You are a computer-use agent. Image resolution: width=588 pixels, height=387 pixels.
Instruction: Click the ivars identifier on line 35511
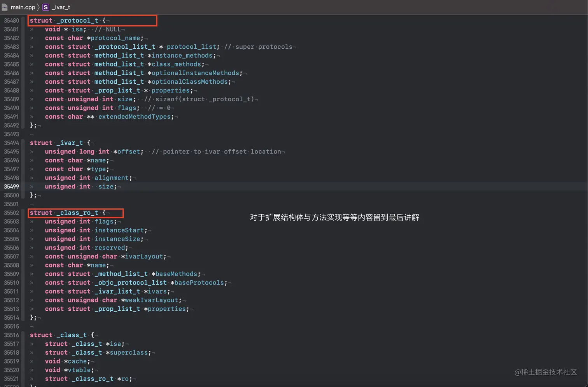click(x=157, y=292)
